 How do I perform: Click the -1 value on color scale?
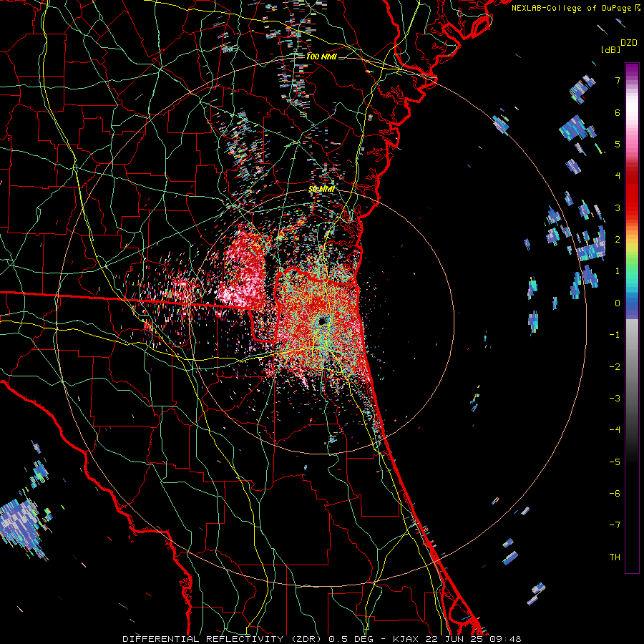point(615,335)
